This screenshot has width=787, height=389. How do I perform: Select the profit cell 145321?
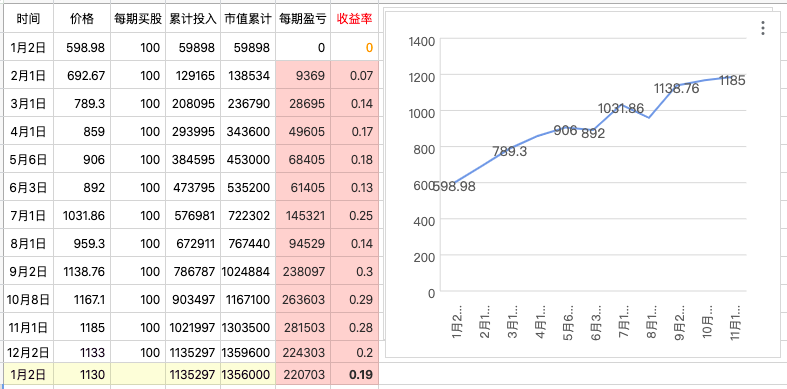[x=303, y=216]
